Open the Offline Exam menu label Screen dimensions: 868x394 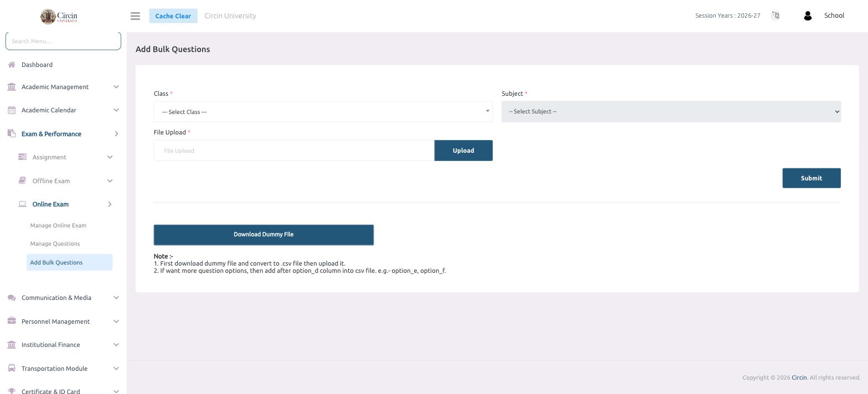coord(51,181)
